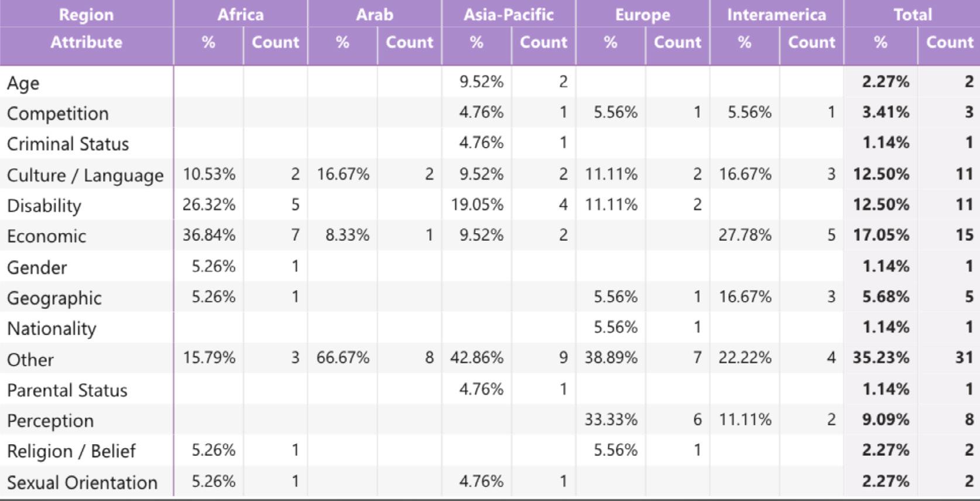This screenshot has height=501, width=980.
Task: Select the Sexual Orientation row label
Action: point(82,482)
